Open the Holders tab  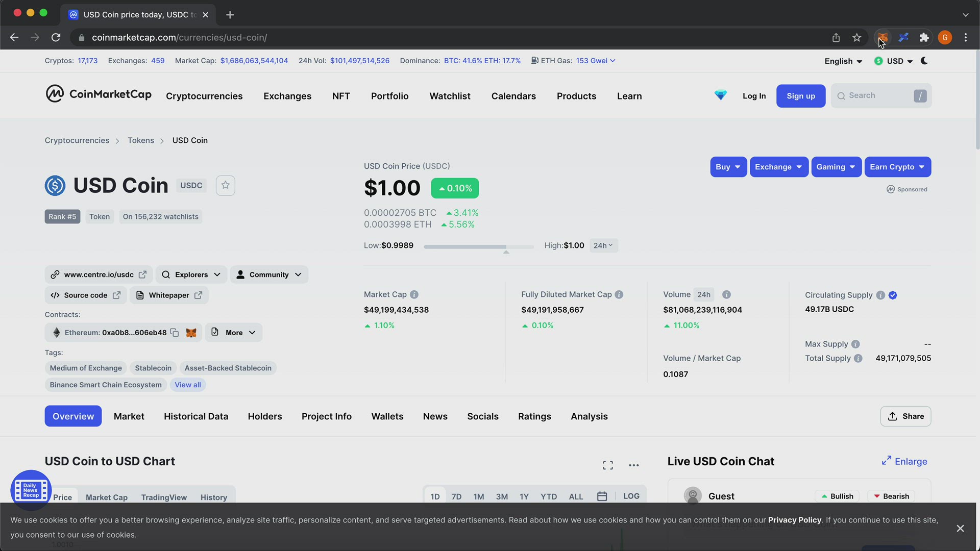[265, 416]
